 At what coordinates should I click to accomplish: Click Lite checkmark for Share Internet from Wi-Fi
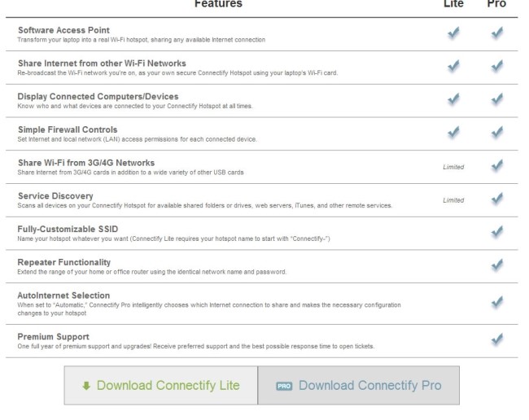tap(453, 67)
